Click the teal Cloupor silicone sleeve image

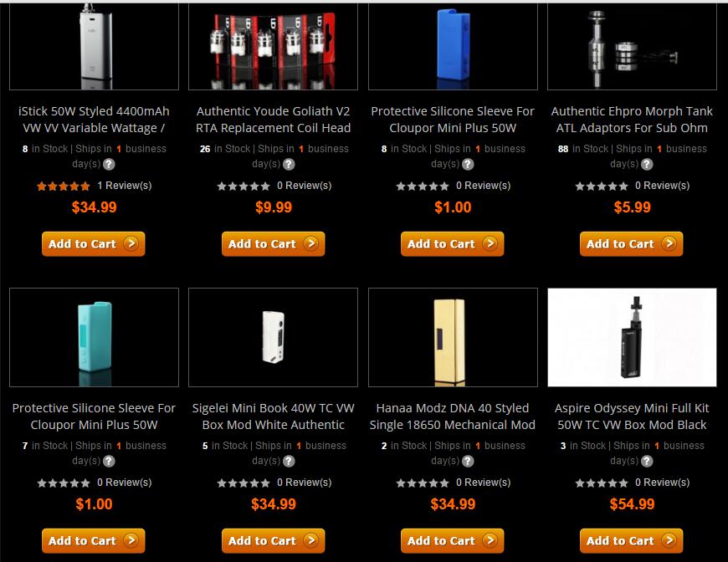[x=94, y=337]
